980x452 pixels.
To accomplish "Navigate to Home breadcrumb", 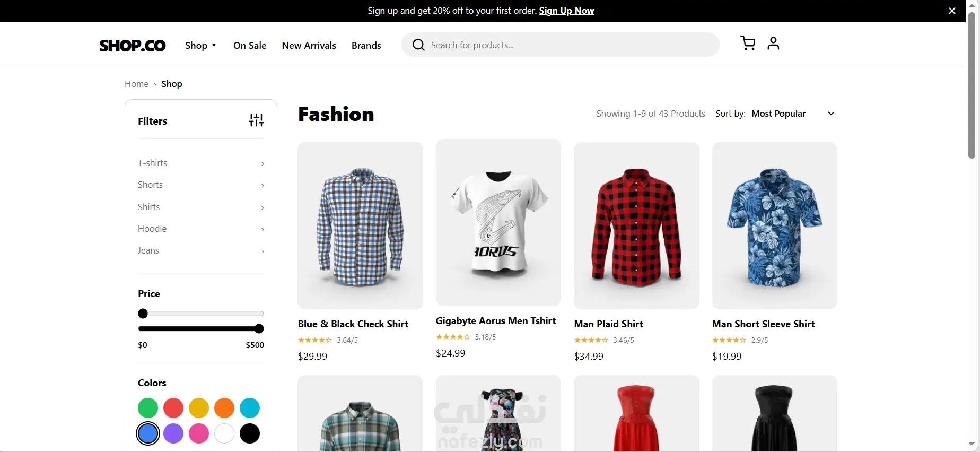I will click(136, 84).
